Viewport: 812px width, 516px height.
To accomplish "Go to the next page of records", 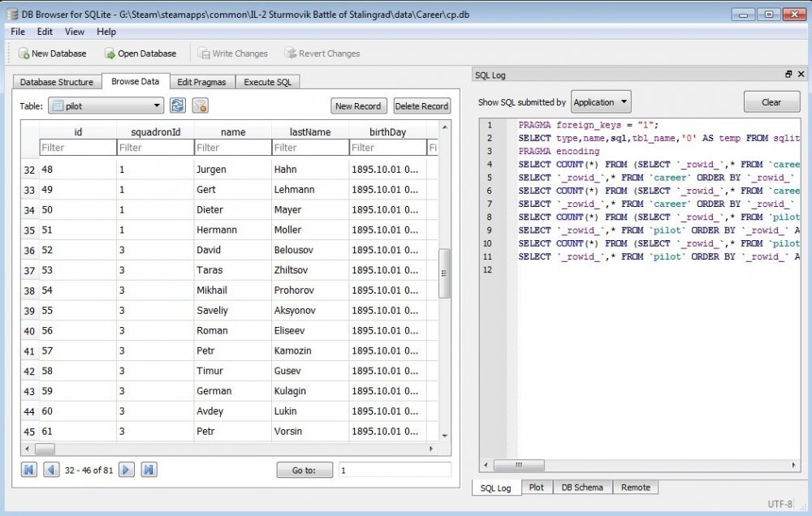I will pos(127,470).
